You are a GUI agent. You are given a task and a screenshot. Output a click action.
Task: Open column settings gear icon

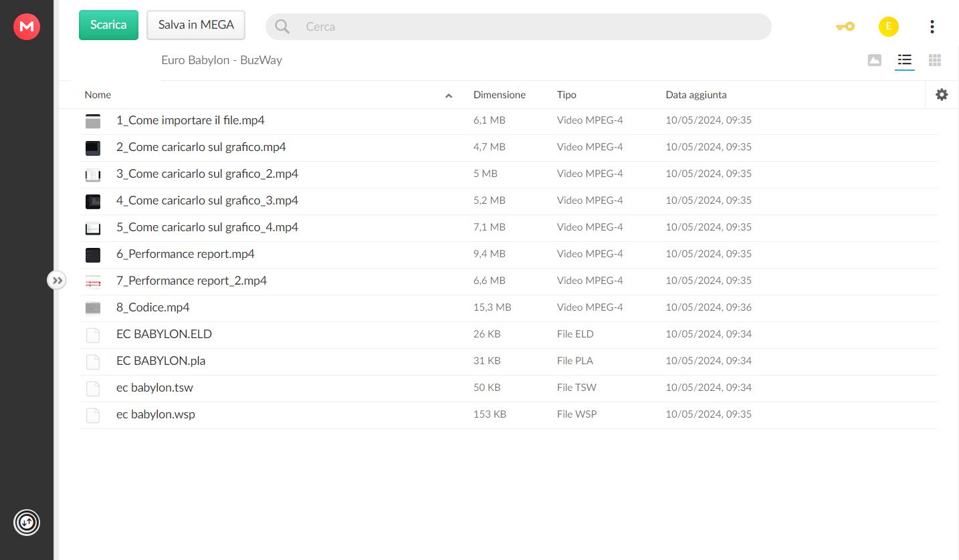coord(942,95)
